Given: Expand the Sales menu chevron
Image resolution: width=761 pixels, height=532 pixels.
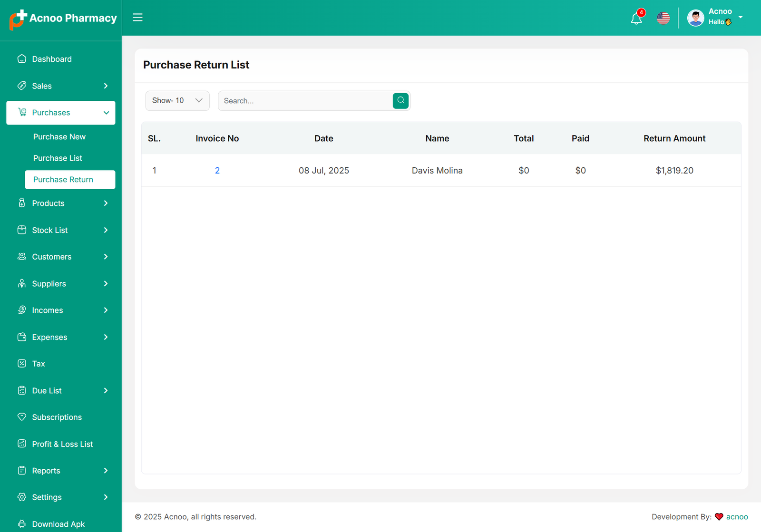Looking at the screenshot, I should (106, 86).
